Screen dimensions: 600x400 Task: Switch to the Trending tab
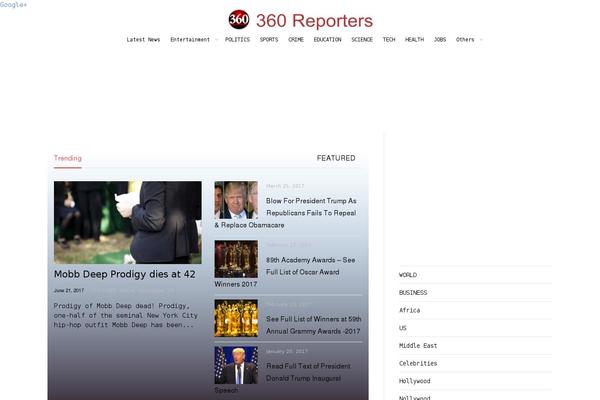pos(68,158)
